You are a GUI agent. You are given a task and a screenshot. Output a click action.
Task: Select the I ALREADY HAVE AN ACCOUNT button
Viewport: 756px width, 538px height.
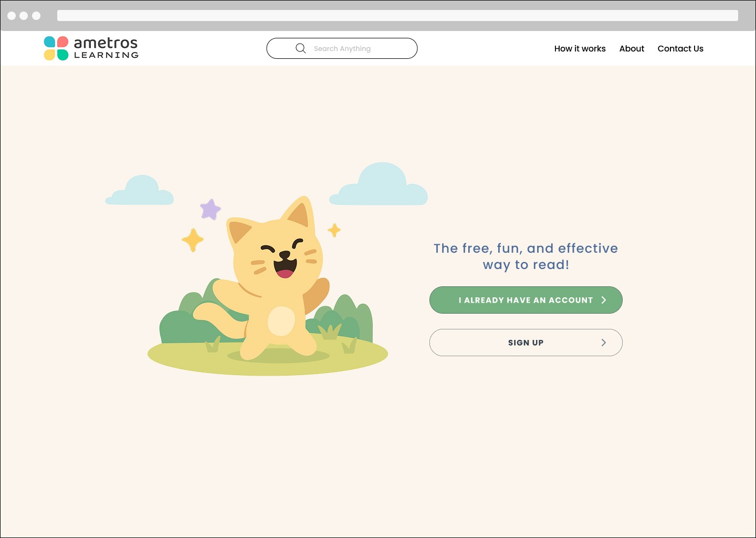[526, 300]
